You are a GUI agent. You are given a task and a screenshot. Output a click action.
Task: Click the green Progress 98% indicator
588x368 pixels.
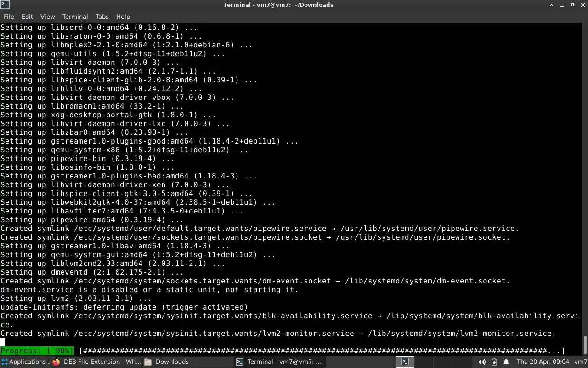pos(37,351)
